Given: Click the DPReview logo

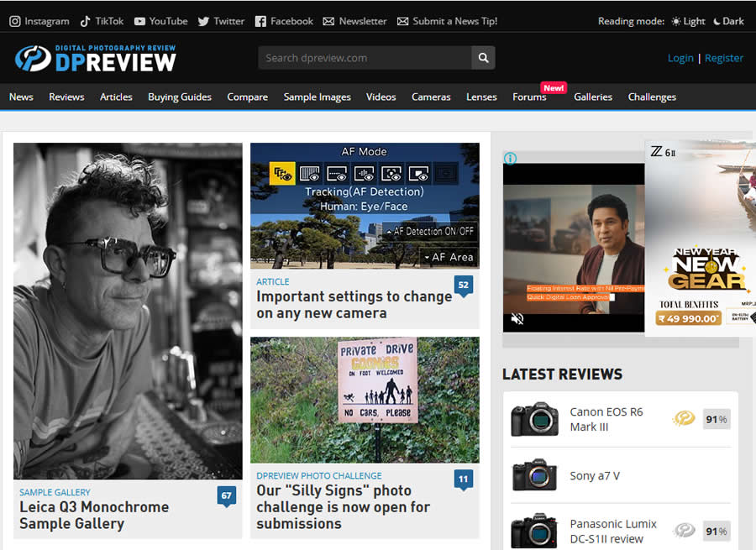Looking at the screenshot, I should coord(94,58).
